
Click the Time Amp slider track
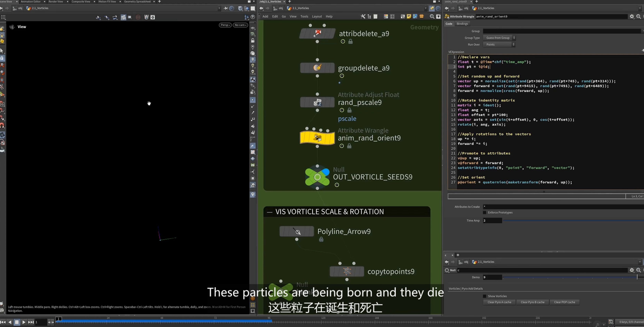coord(573,220)
